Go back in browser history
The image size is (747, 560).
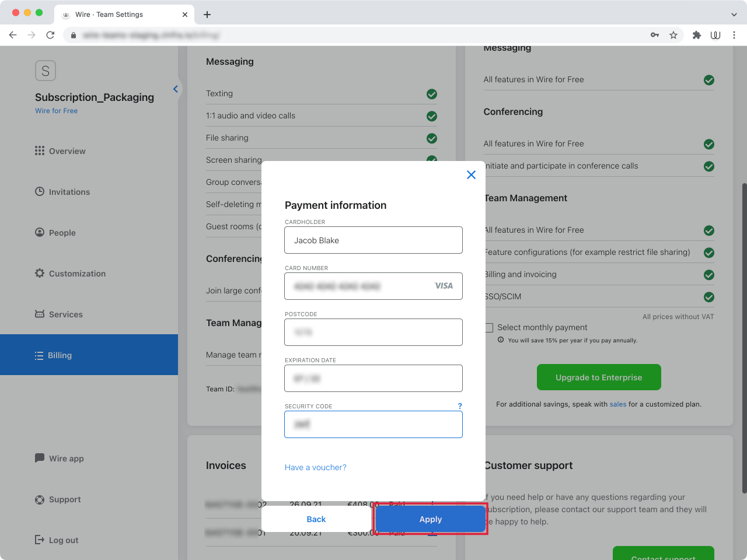(13, 35)
